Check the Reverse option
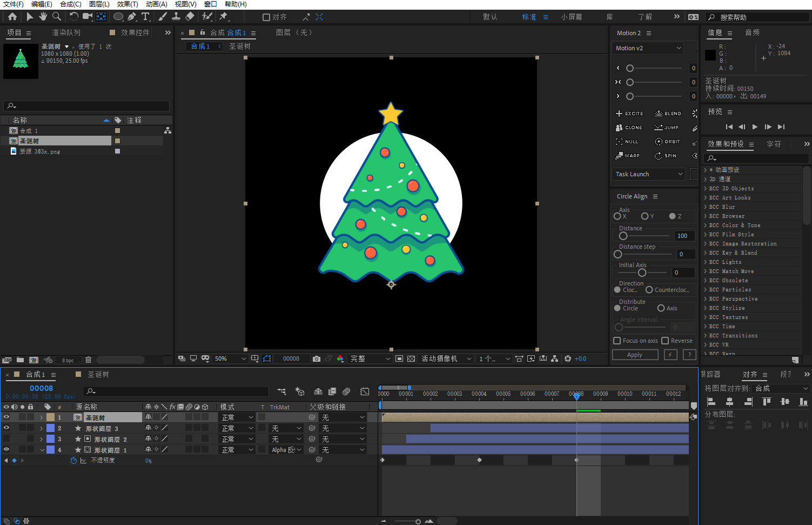 pyautogui.click(x=665, y=341)
